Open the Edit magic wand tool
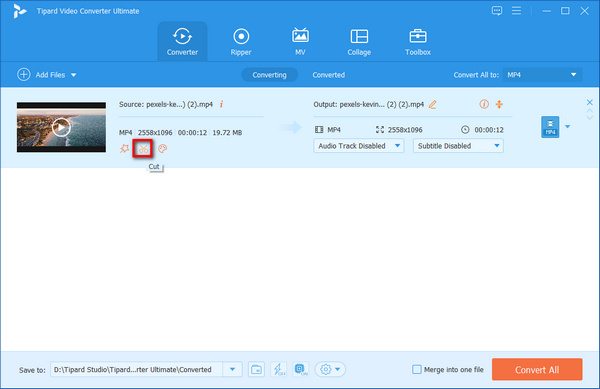This screenshot has height=389, width=600. pyautogui.click(x=124, y=148)
